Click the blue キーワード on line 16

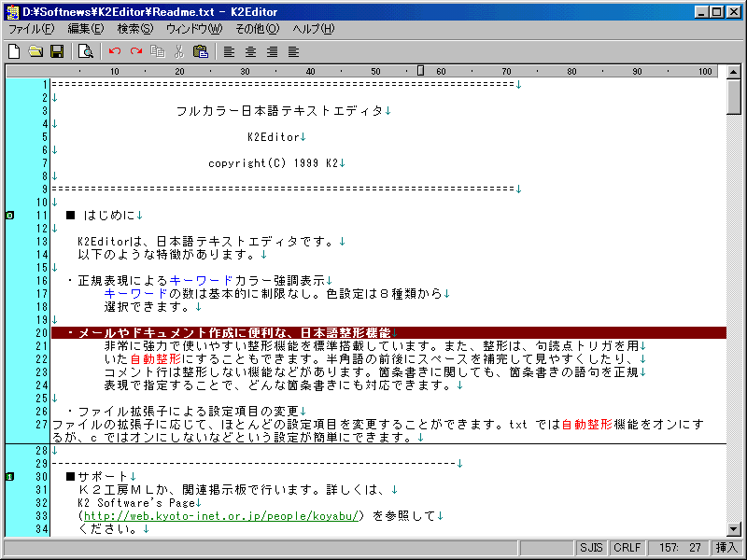pos(201,281)
